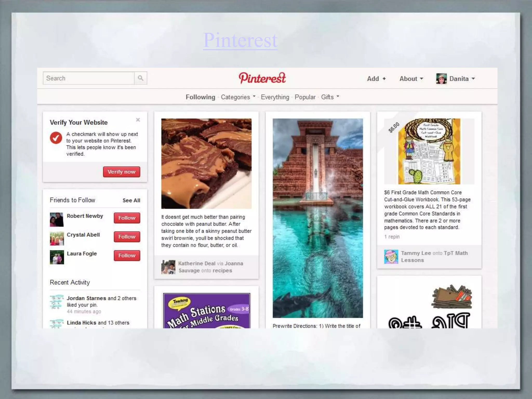Click Tammy Lee's avatar icon

391,257
